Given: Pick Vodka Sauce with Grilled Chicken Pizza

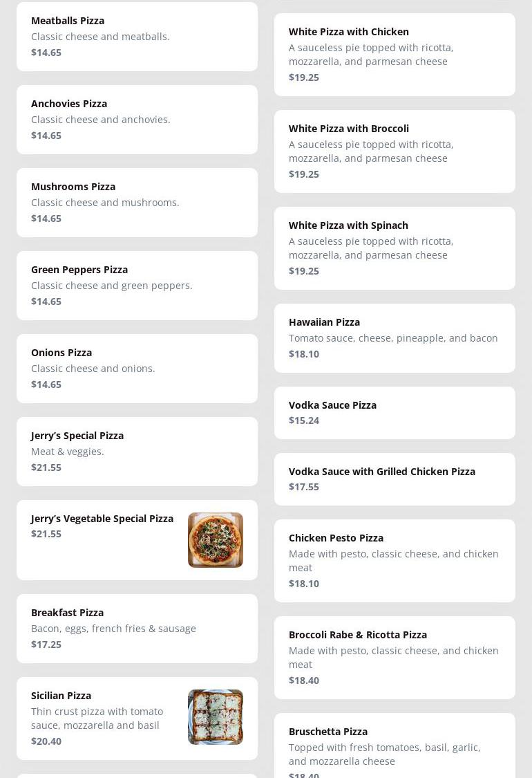Looking at the screenshot, I should [x=395, y=479].
